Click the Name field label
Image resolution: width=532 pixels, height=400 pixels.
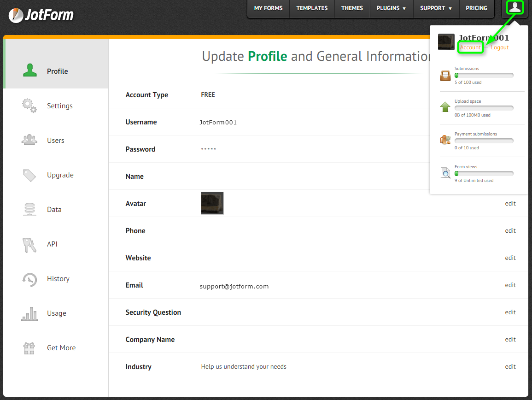coord(134,176)
